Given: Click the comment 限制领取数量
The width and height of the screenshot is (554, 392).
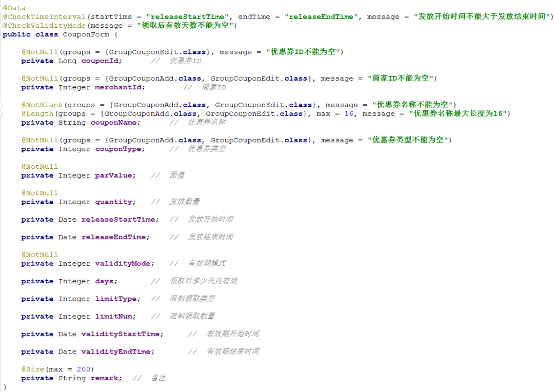Looking at the screenshot, I should pyautogui.click(x=192, y=317).
